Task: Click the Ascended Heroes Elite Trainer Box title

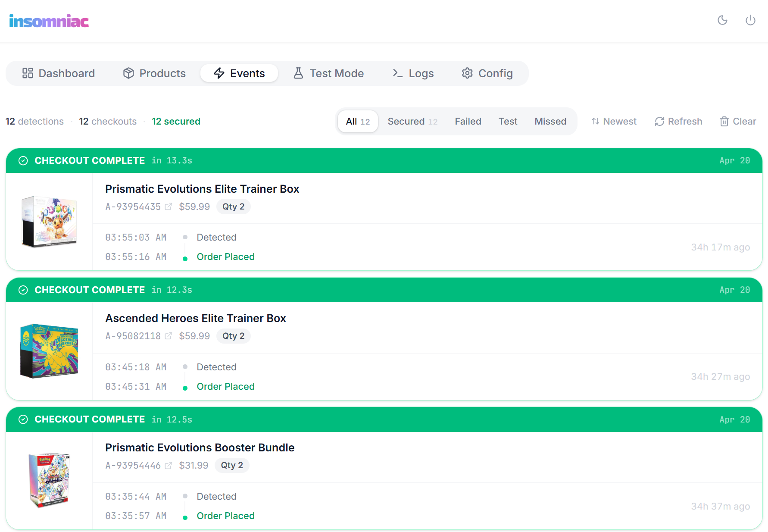Action: coord(196,318)
